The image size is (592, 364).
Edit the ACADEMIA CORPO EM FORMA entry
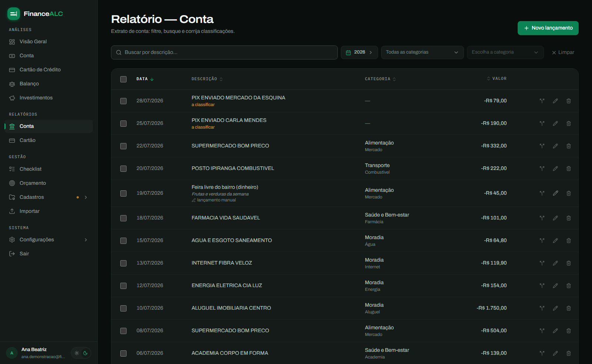[555, 353]
